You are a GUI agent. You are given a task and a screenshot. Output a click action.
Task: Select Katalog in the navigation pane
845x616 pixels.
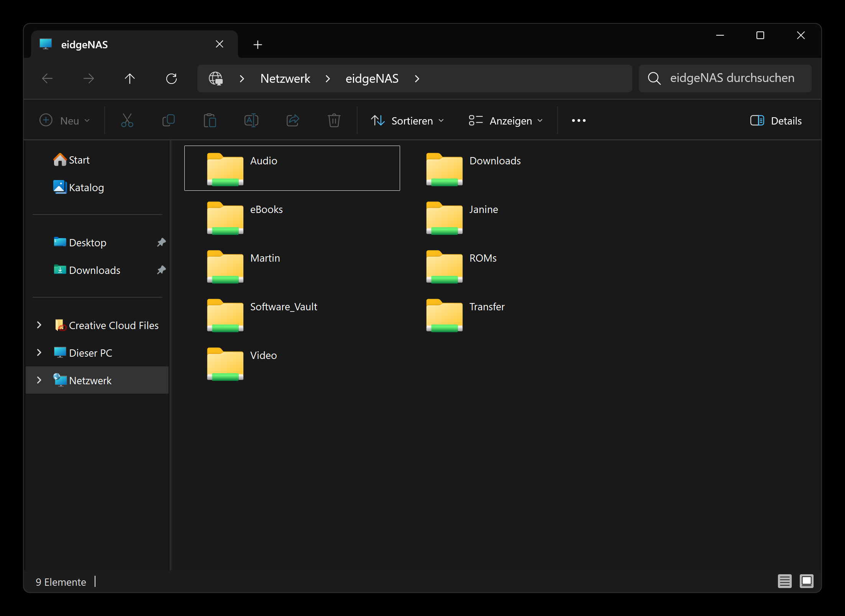86,187
